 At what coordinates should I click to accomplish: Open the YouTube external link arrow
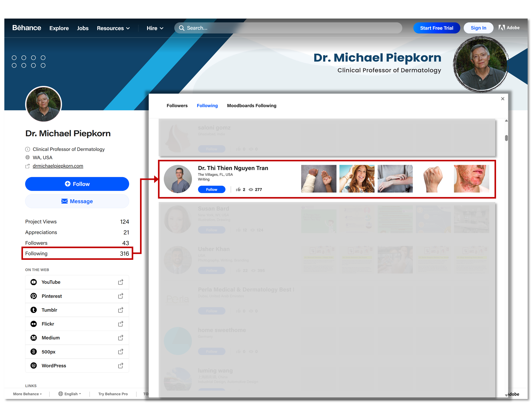[x=121, y=282]
